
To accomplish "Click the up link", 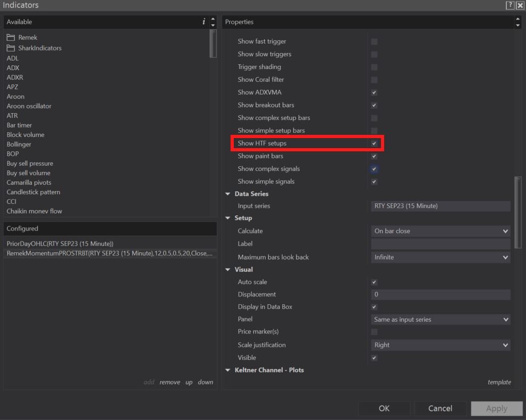I will [x=189, y=382].
